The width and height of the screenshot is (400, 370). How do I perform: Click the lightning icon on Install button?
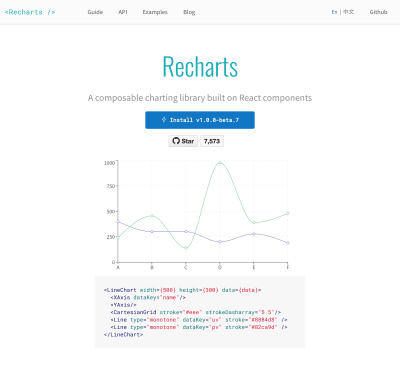coord(164,120)
